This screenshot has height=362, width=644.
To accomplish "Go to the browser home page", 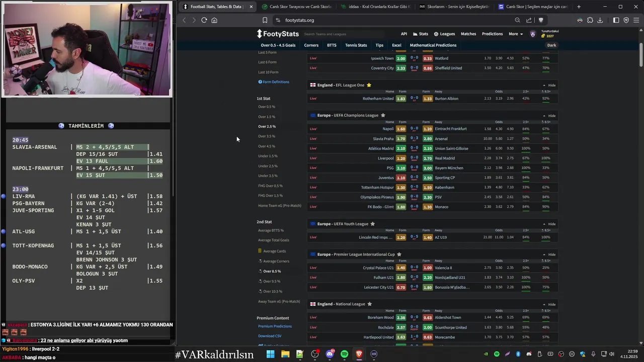I will point(214,20).
